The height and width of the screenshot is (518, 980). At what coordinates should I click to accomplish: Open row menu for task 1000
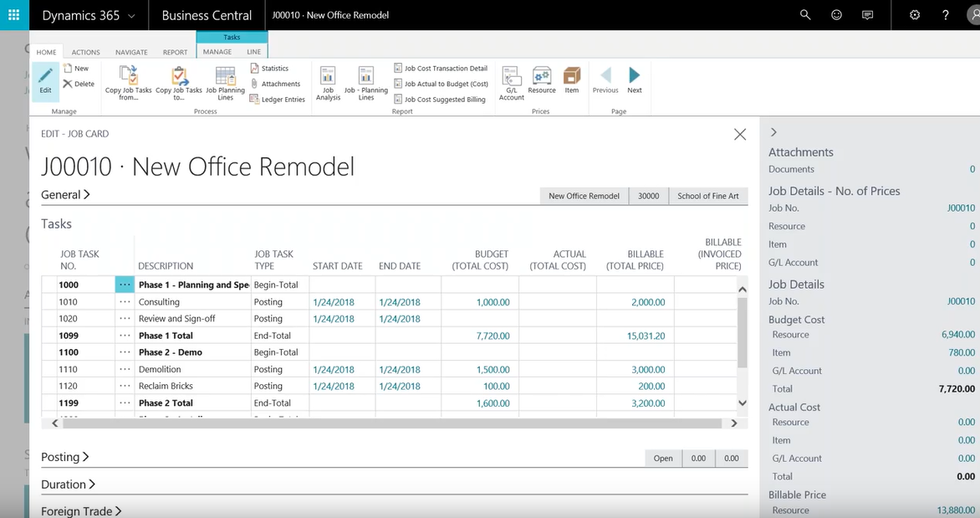pyautogui.click(x=125, y=285)
